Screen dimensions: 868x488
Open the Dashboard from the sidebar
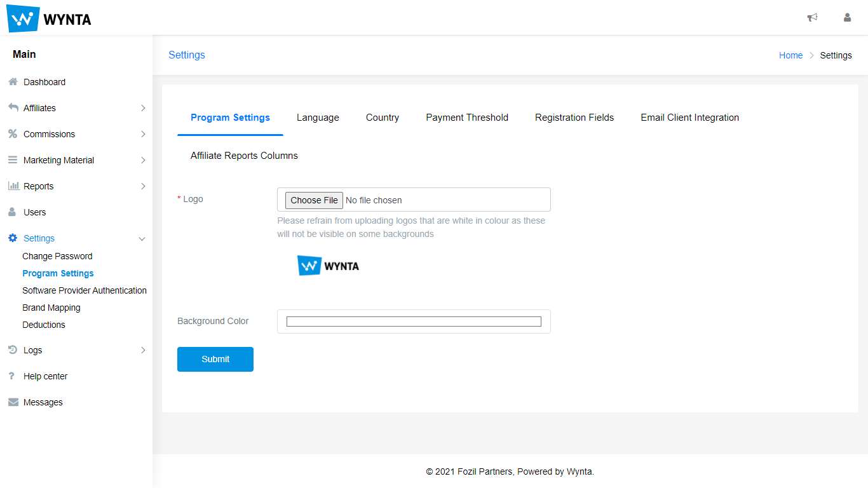[11, 81]
